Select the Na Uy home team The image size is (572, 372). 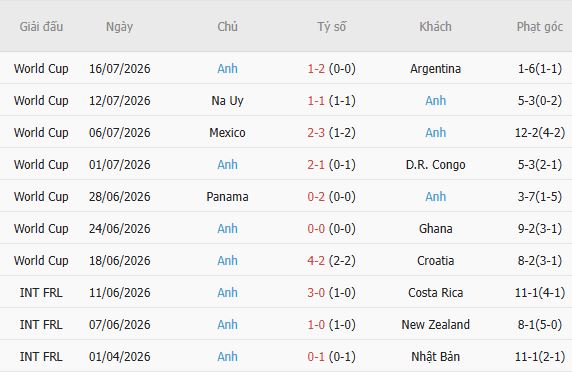[x=227, y=101]
